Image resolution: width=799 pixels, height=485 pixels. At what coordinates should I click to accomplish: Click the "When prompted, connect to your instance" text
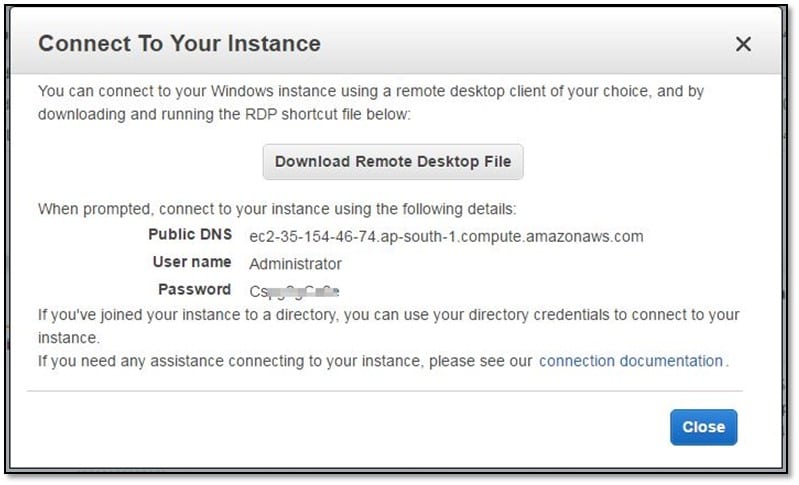(277, 210)
